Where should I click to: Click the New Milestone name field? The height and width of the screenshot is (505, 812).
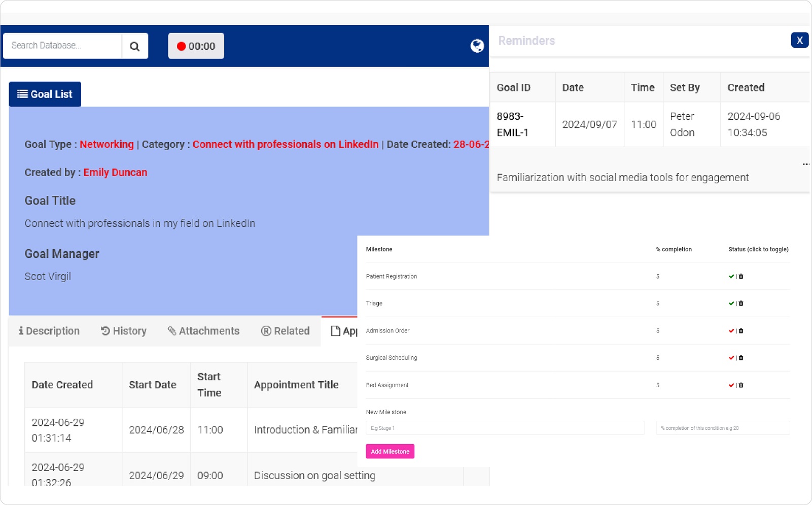pos(504,428)
